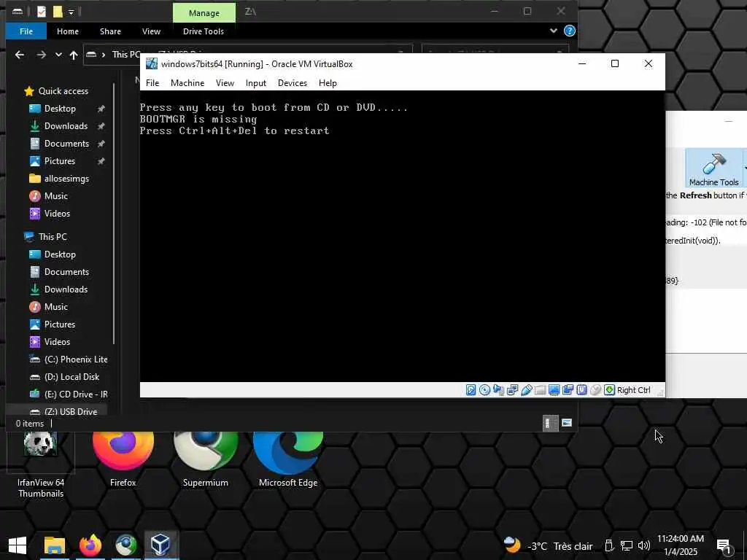Launch Firefox from the taskbar
Image resolution: width=747 pixels, height=560 pixels.
[x=90, y=545]
